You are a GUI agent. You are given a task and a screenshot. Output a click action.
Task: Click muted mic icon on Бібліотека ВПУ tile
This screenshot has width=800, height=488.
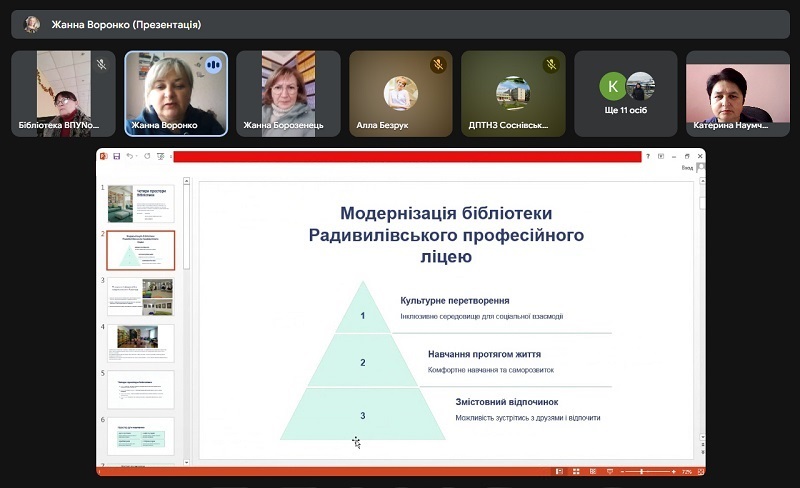[x=101, y=64]
